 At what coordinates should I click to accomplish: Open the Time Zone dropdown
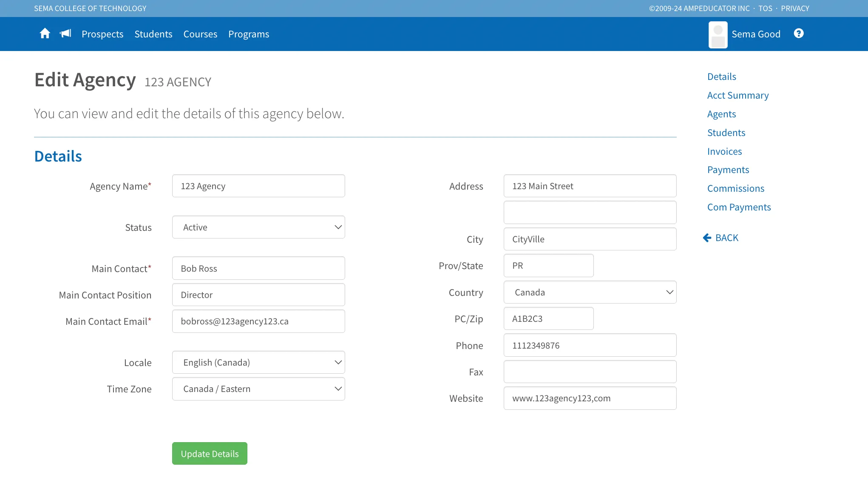click(258, 389)
